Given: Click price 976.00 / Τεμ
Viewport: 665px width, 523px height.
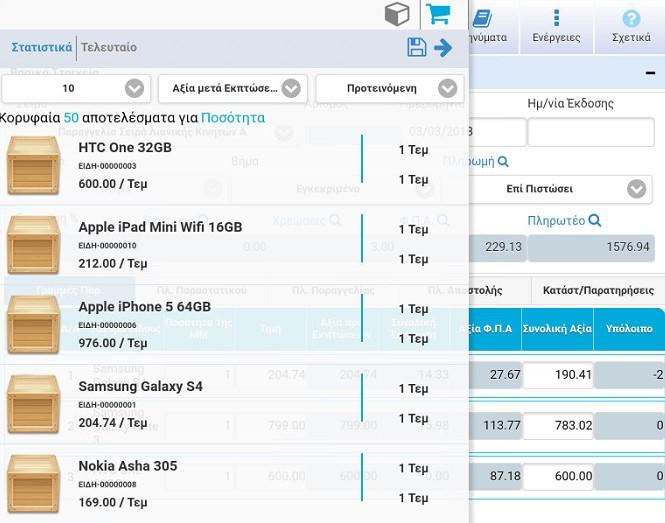Looking at the screenshot, I should (x=113, y=343).
